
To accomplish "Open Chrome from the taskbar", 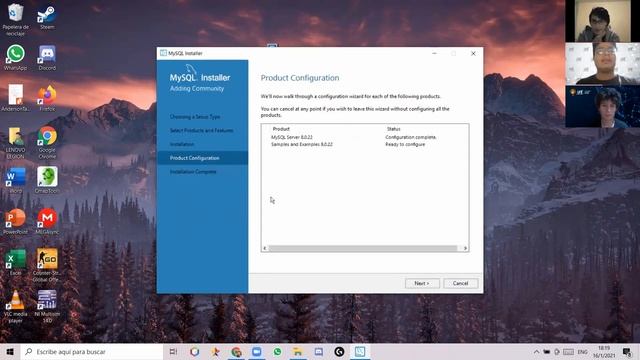I will tap(236, 351).
